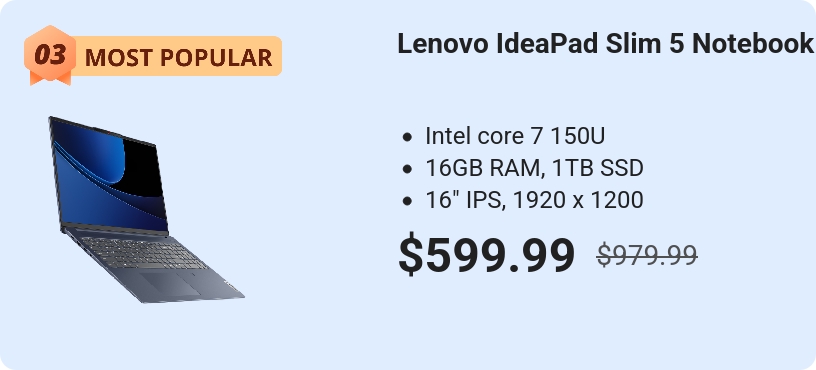Click the blue laptop screen in the picture
816x370 pixels.
[109, 174]
